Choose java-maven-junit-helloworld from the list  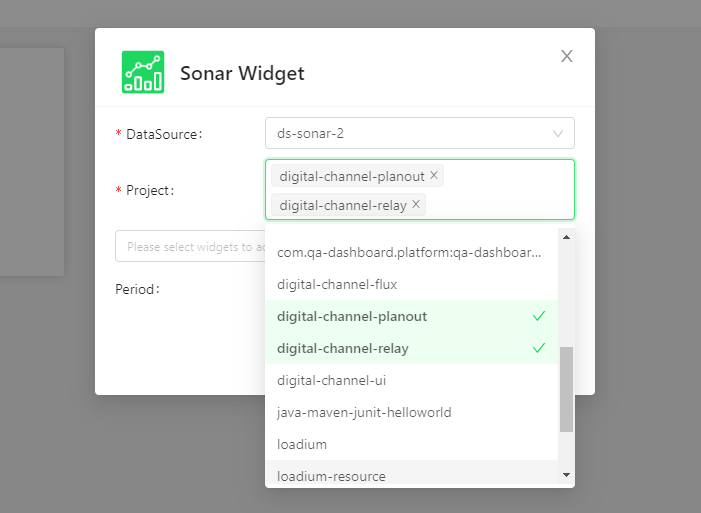[x=411, y=412]
